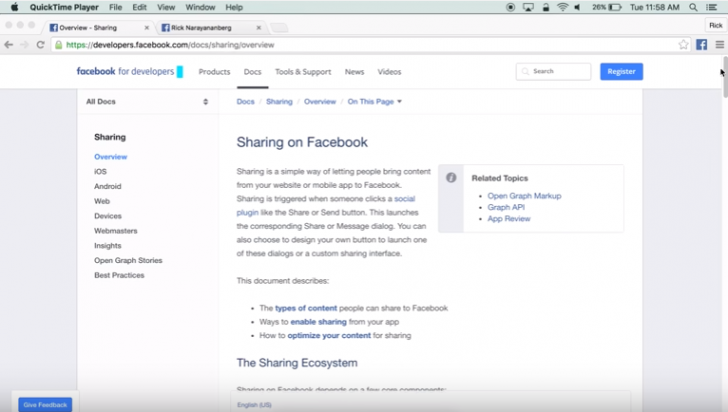Select Open Graph Stories in sidebar
728x412 pixels.
(x=128, y=261)
